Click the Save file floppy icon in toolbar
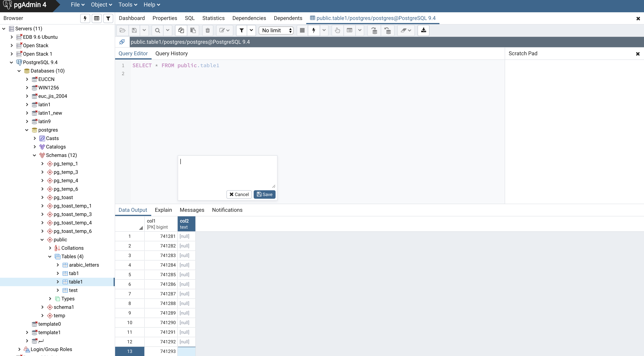 click(134, 30)
